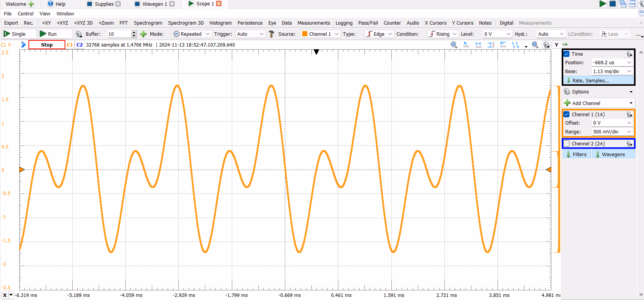The height and width of the screenshot is (300, 644).
Task: Click the Buffer number input field
Action: click(119, 34)
